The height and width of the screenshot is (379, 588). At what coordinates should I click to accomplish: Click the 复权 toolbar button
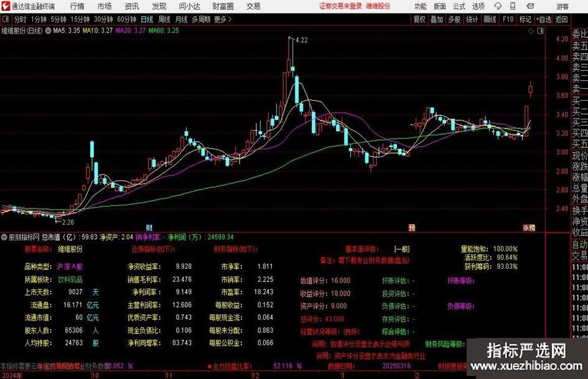pos(419,19)
